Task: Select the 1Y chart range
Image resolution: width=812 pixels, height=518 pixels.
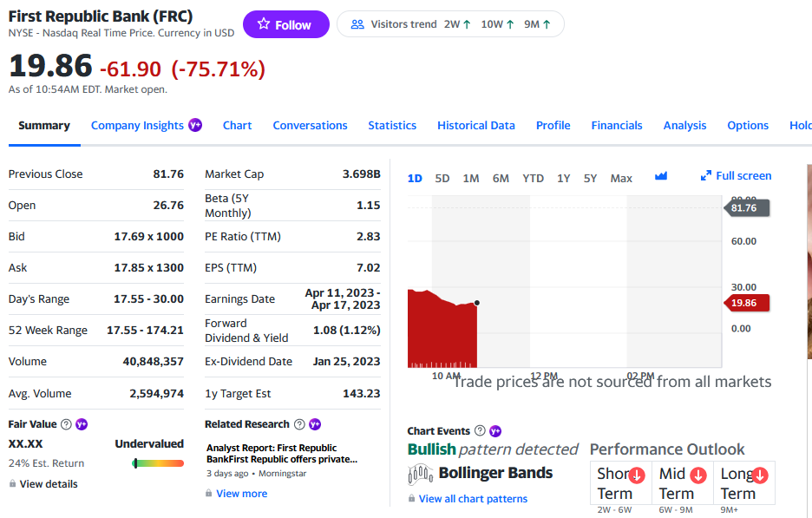Action: click(x=563, y=178)
